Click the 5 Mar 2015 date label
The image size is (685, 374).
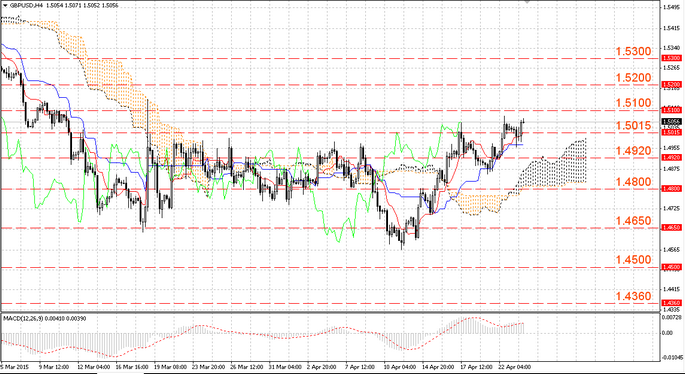click(x=14, y=367)
